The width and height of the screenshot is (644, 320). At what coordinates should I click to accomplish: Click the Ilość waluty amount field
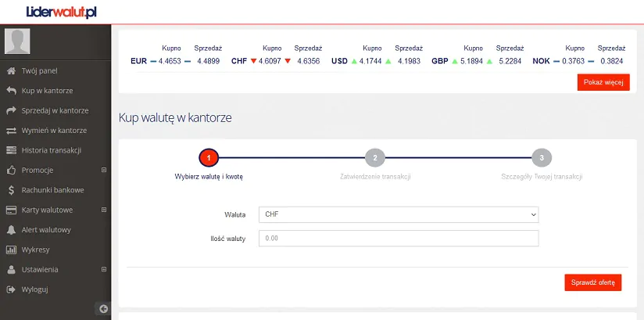[x=399, y=239]
